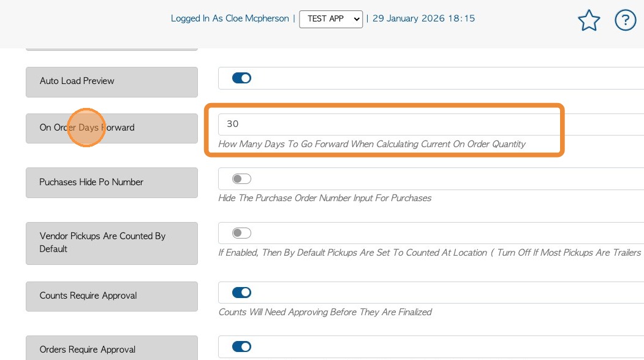Enable the Puchases Hide Po Number toggle
The width and height of the screenshot is (644, 360).
click(x=241, y=179)
